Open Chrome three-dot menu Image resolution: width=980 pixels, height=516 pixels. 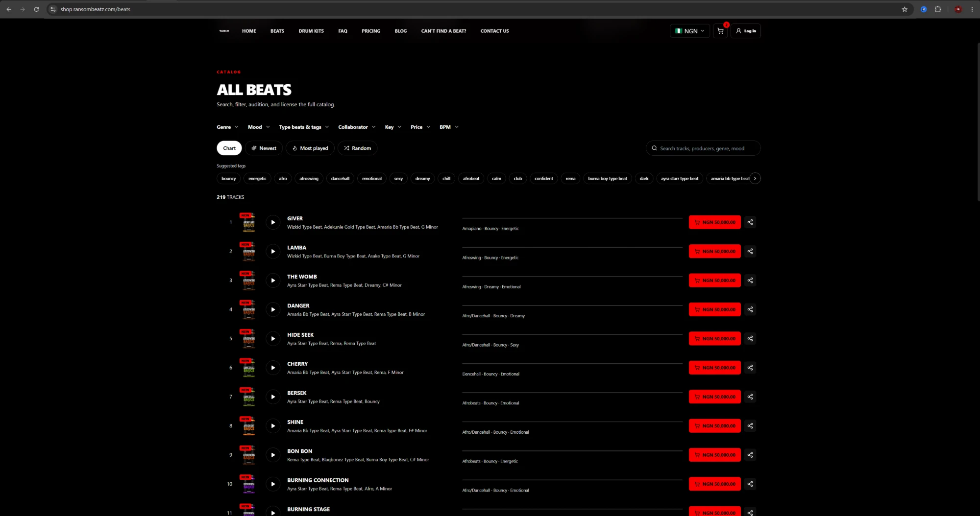point(972,9)
